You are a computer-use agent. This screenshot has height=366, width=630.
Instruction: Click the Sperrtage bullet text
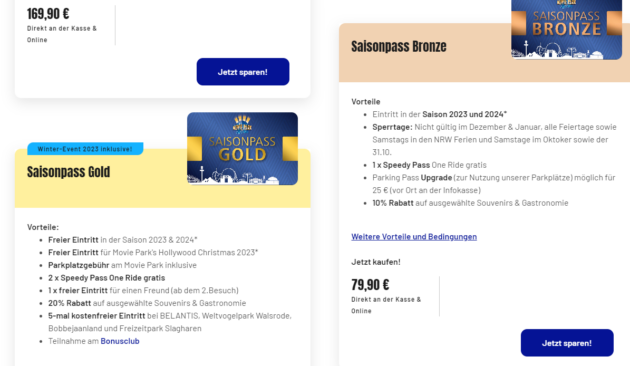pyautogui.click(x=494, y=139)
